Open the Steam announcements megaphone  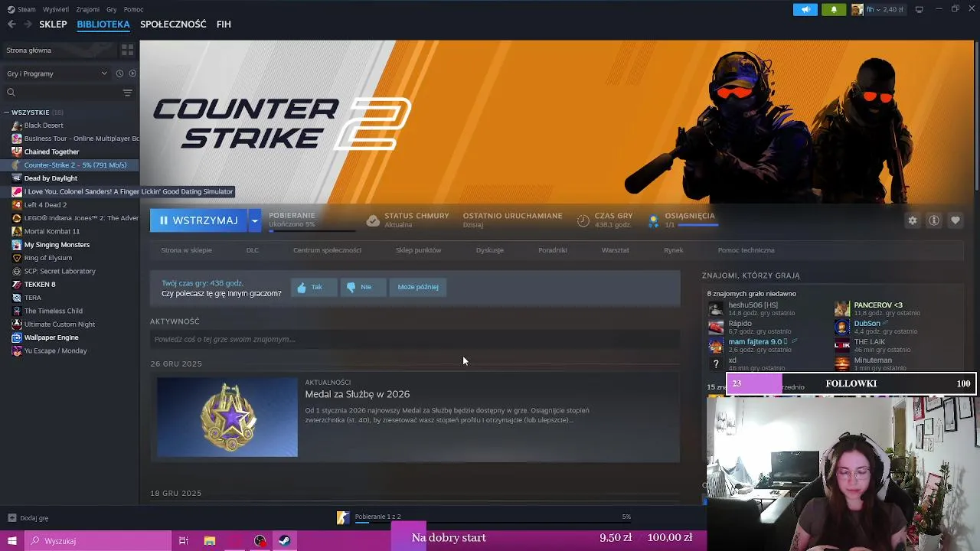805,9
